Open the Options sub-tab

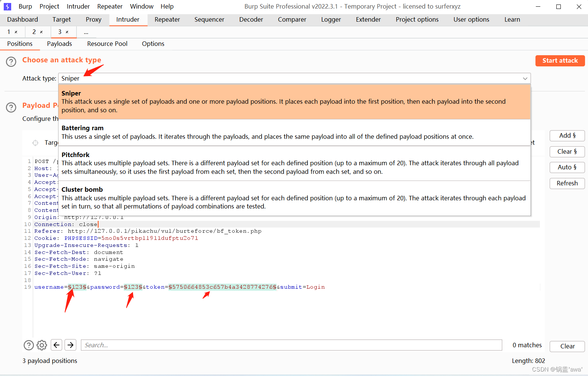[x=153, y=44]
